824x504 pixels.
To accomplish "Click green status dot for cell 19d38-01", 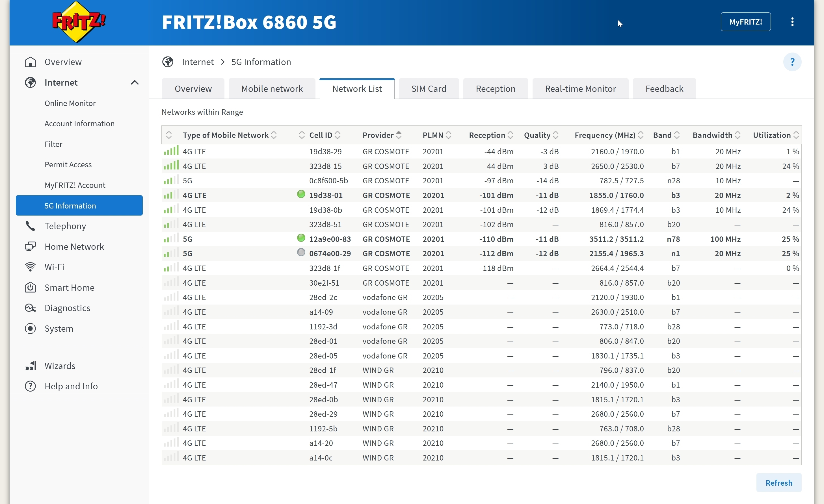I will (301, 194).
